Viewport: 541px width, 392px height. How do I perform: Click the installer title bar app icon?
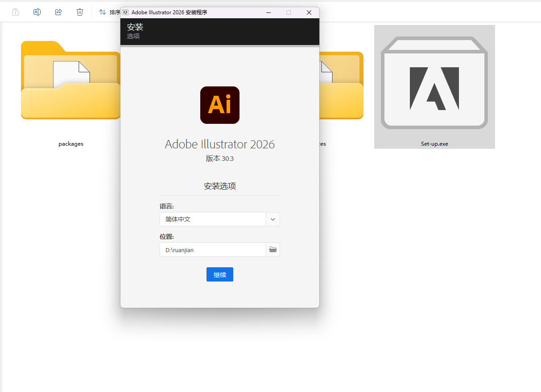(x=125, y=12)
